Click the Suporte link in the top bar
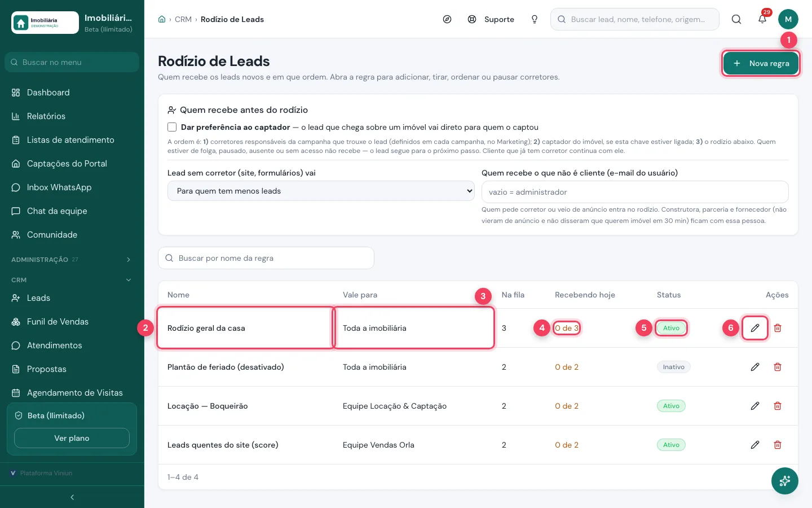Image resolution: width=812 pixels, height=508 pixels. (x=499, y=19)
